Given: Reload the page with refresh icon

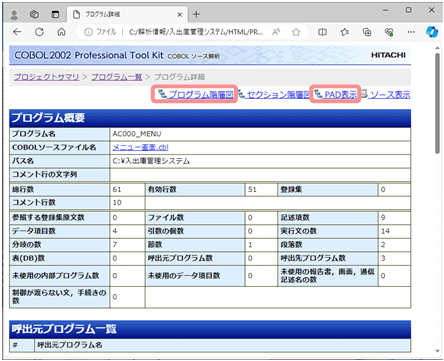Looking at the screenshot, I should click(39, 32).
